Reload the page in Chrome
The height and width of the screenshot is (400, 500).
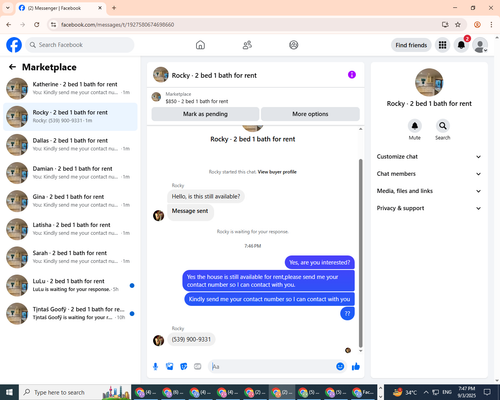pos(37,25)
